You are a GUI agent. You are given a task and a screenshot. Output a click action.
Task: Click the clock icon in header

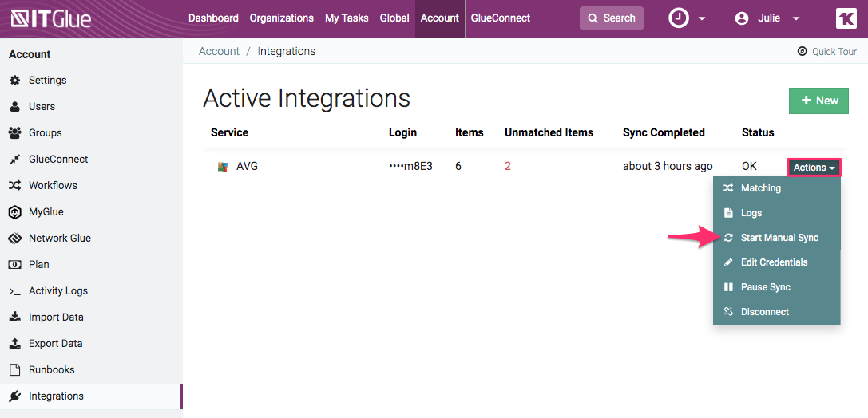point(679,18)
